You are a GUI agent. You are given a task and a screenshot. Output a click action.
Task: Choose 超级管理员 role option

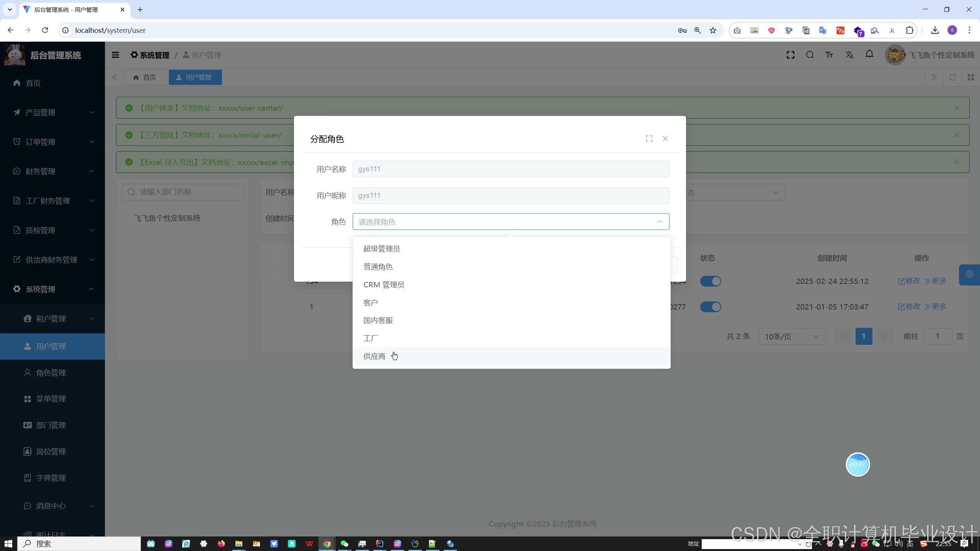[381, 249]
